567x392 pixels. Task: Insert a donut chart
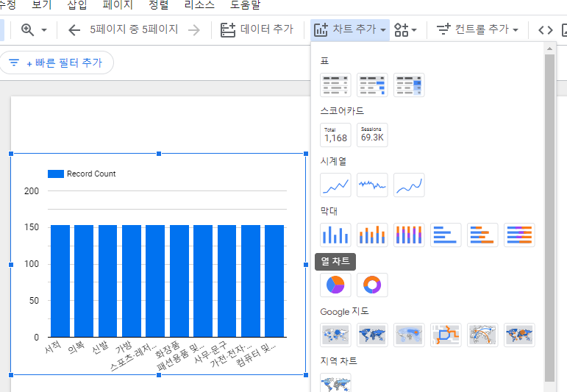tap(372, 285)
